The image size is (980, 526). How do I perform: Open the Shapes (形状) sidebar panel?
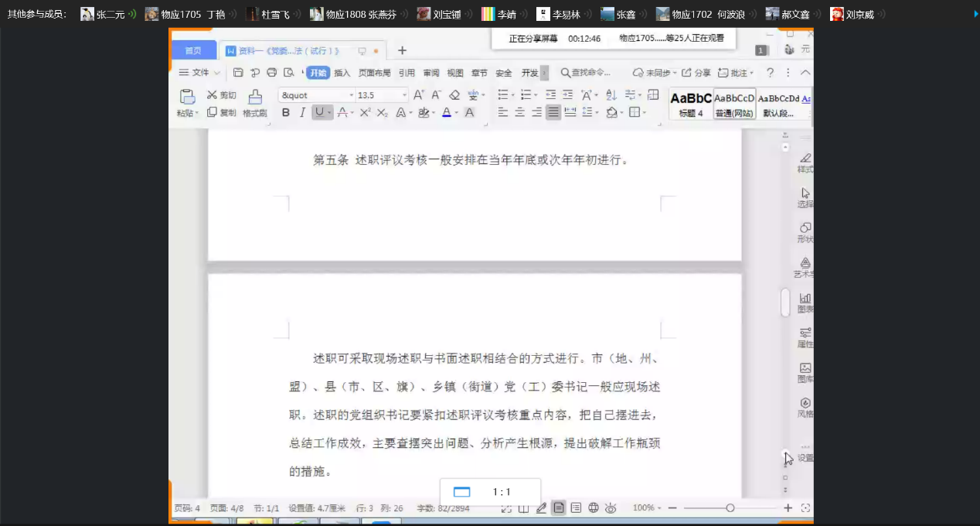pyautogui.click(x=805, y=231)
